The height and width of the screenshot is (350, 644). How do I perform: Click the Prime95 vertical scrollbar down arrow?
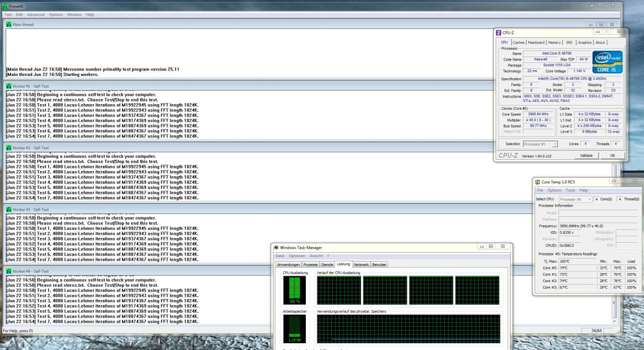(614, 321)
